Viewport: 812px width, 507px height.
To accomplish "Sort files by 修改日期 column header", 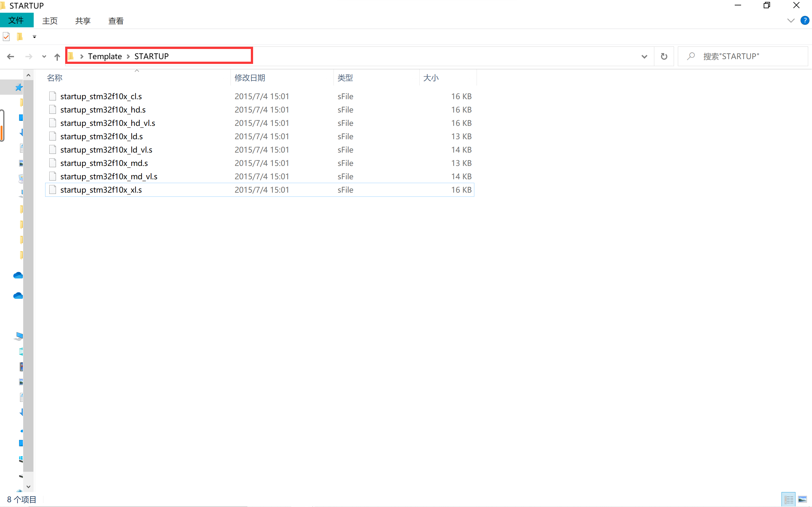I will pos(250,78).
